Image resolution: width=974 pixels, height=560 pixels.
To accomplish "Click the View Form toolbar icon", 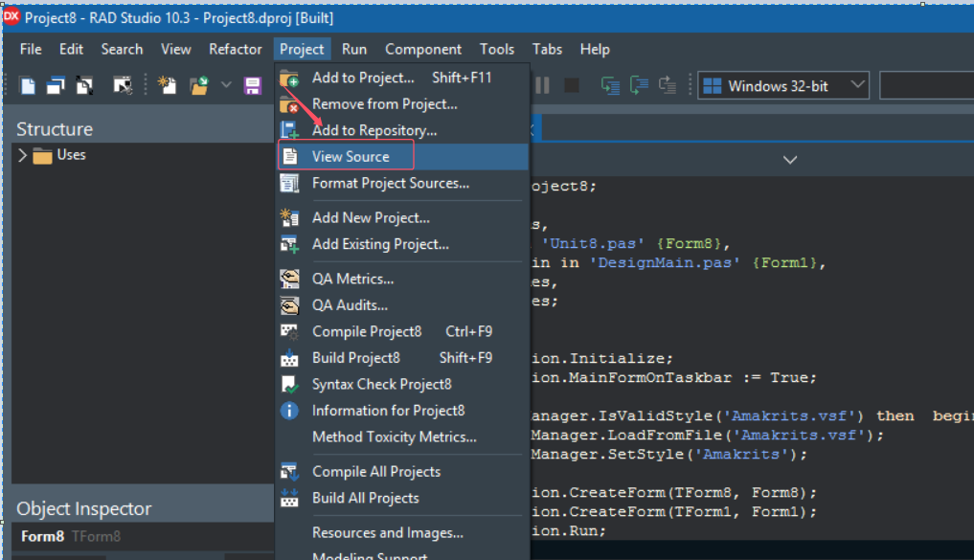I will (x=84, y=85).
